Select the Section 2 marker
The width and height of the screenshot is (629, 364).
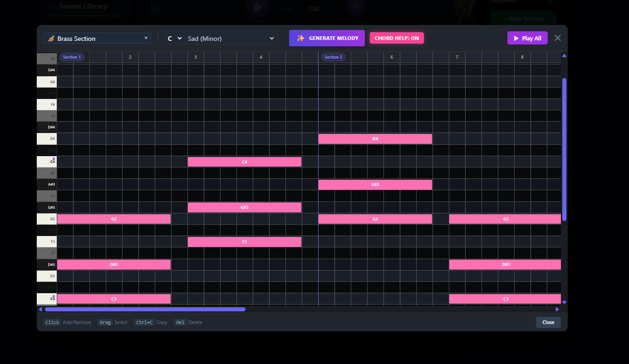tap(333, 57)
